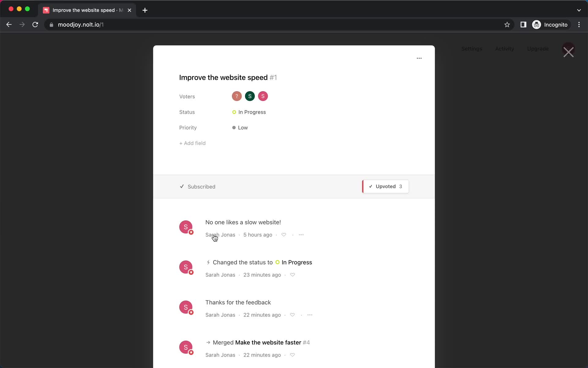Click the upvote checkmark icon
Viewport: 588px width, 368px height.
coord(370,186)
